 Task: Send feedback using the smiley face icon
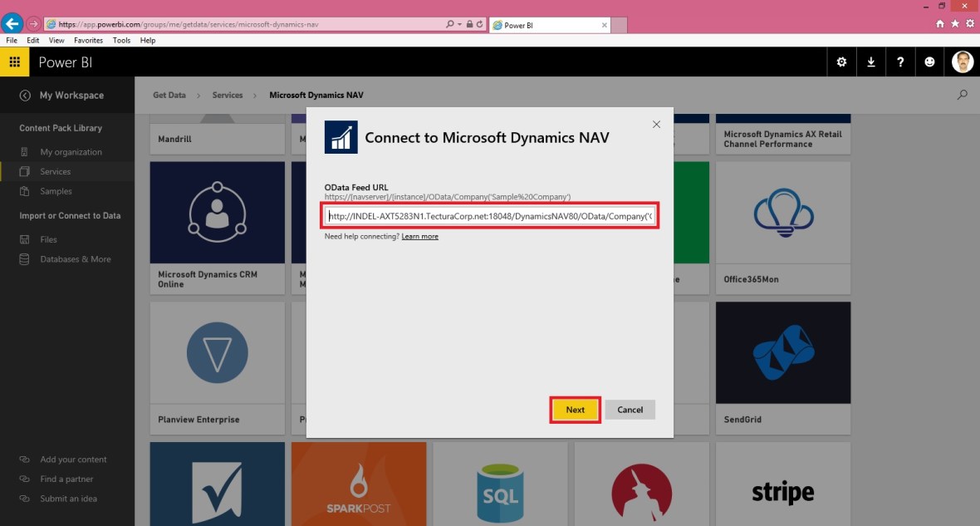click(929, 61)
